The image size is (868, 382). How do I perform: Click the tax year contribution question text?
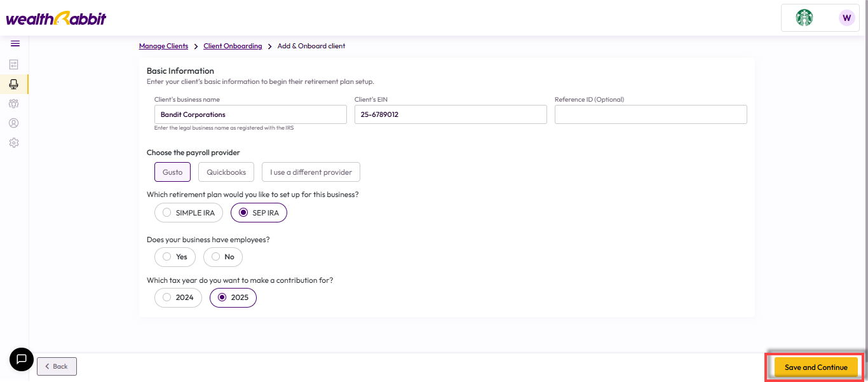240,280
